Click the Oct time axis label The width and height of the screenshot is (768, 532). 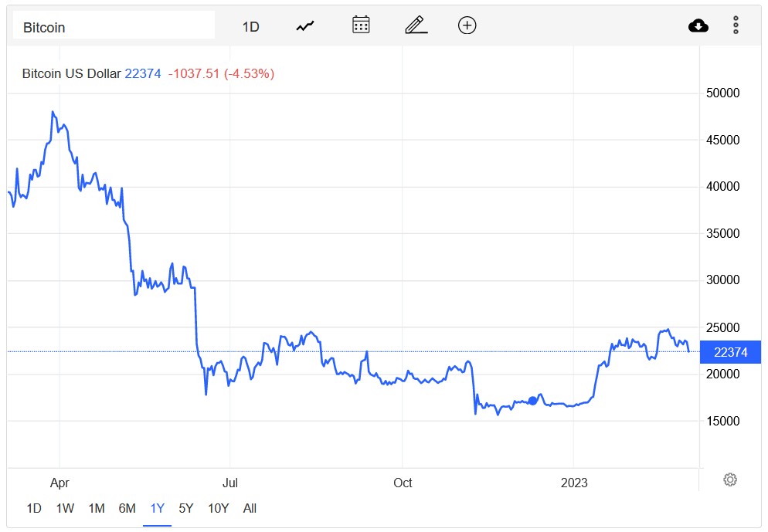tap(403, 483)
